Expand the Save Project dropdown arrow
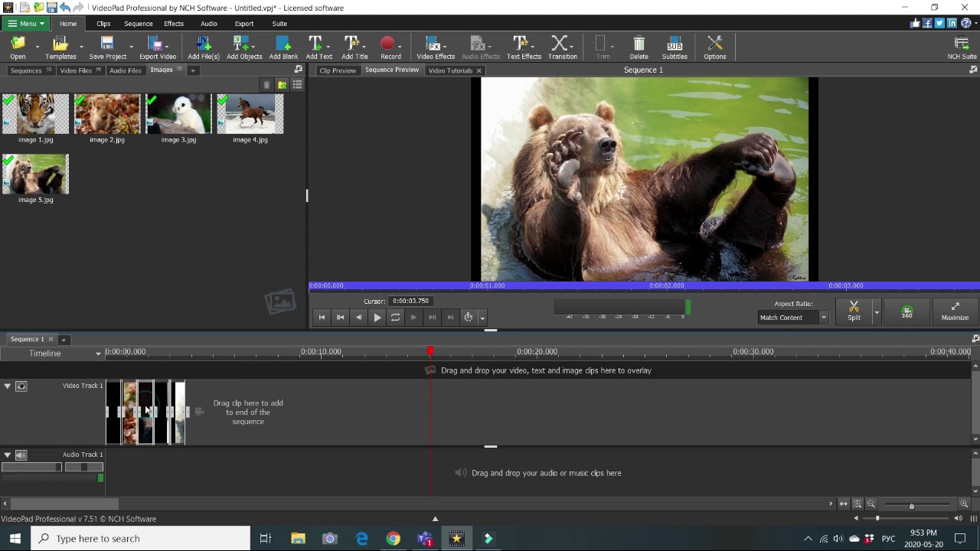This screenshot has height=551, width=980. click(x=132, y=47)
